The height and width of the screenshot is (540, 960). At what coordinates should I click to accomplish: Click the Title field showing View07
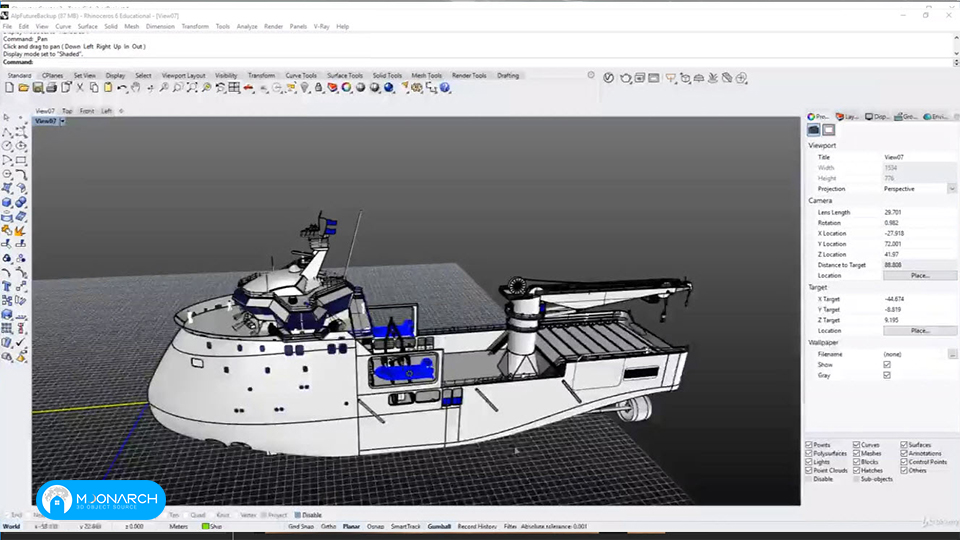[x=918, y=157]
